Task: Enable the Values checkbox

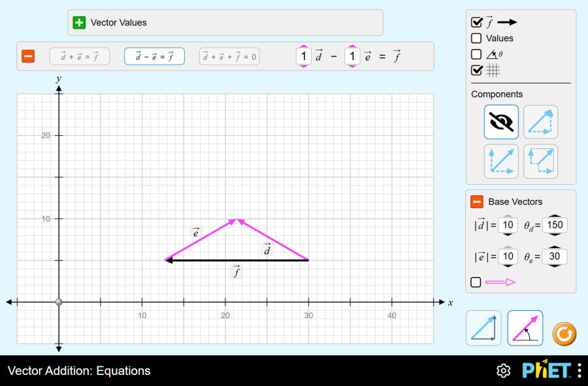Action: pyautogui.click(x=477, y=39)
